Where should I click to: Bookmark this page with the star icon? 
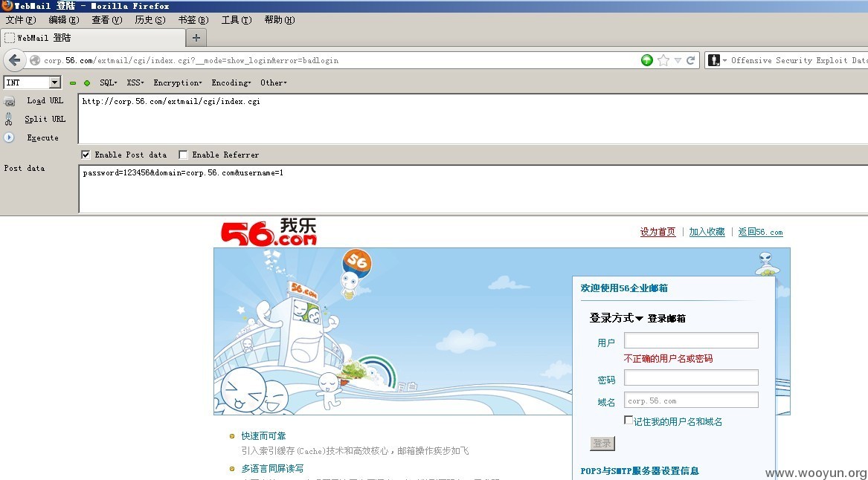pos(663,60)
